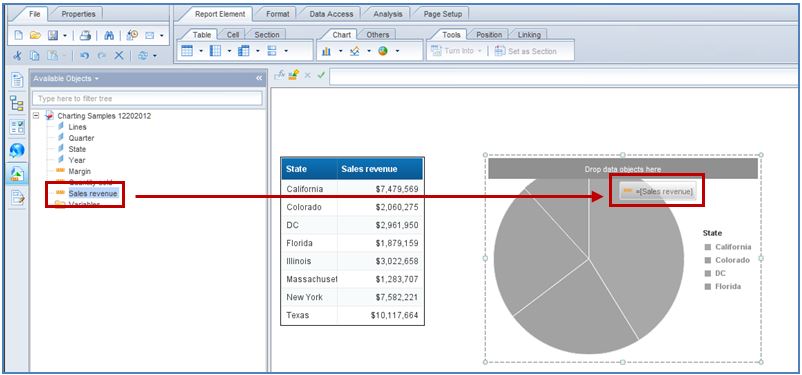Copy selection with the copy icon

pyautogui.click(x=35, y=55)
